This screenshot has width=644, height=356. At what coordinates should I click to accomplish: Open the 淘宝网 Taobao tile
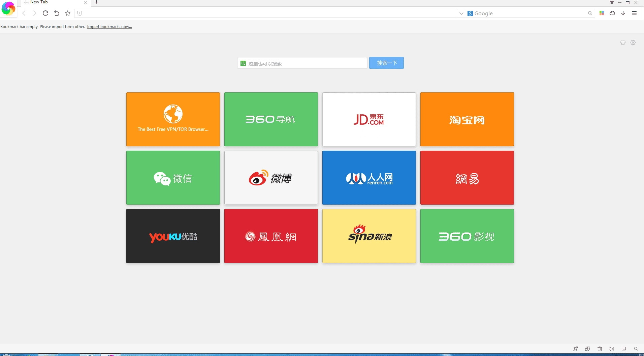click(467, 119)
